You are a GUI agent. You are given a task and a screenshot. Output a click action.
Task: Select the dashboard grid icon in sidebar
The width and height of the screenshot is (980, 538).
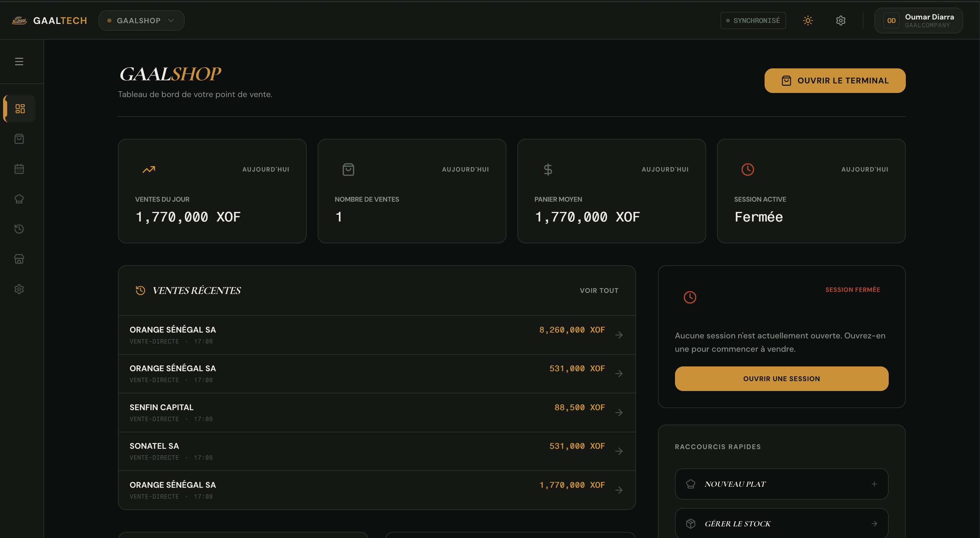tap(20, 109)
